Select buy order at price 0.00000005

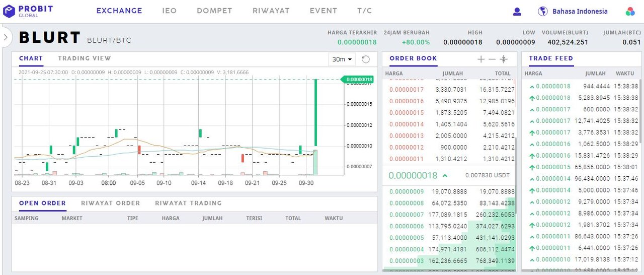click(449, 238)
